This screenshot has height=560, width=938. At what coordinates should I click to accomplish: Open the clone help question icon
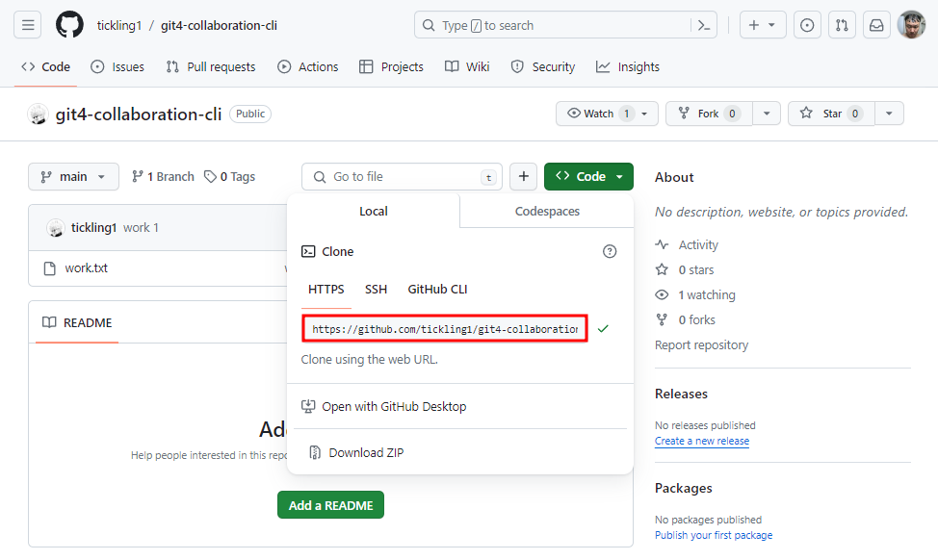point(609,251)
